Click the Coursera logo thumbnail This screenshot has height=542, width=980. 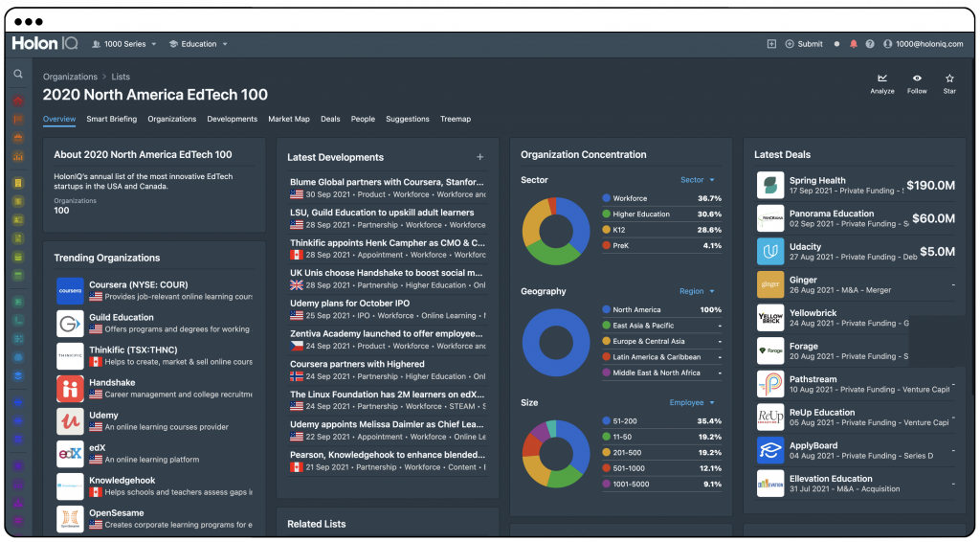pyautogui.click(x=70, y=291)
